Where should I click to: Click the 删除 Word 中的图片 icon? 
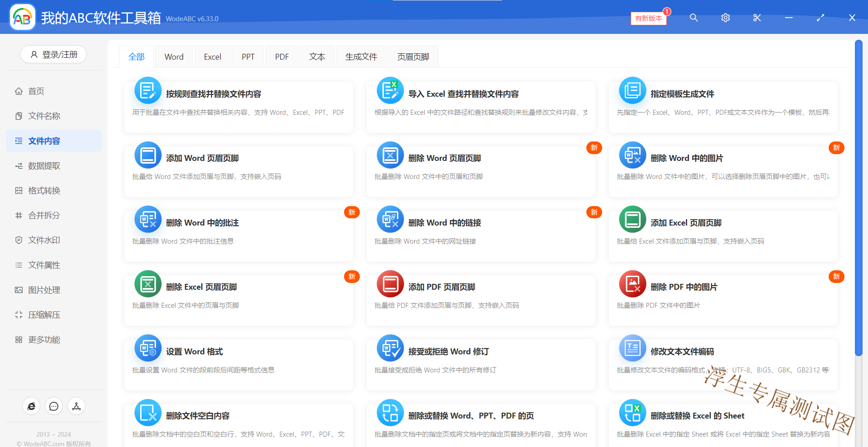pyautogui.click(x=632, y=155)
